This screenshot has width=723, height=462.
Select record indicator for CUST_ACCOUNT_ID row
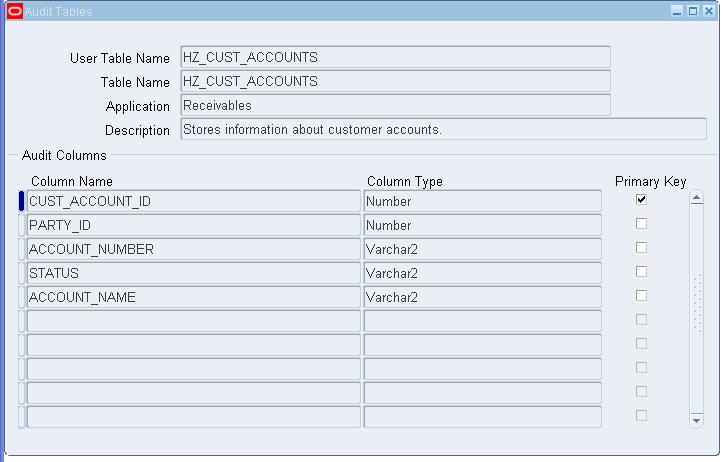(x=21, y=201)
